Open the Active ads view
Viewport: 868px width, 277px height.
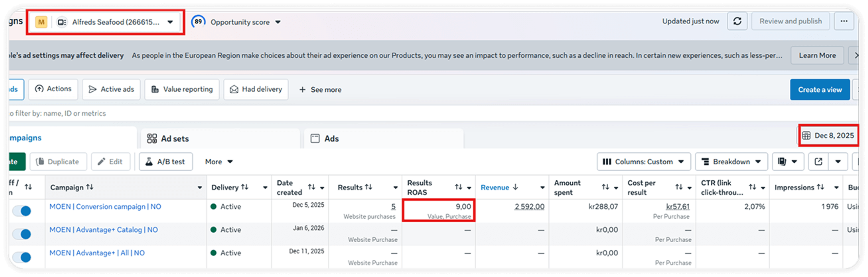coord(111,89)
